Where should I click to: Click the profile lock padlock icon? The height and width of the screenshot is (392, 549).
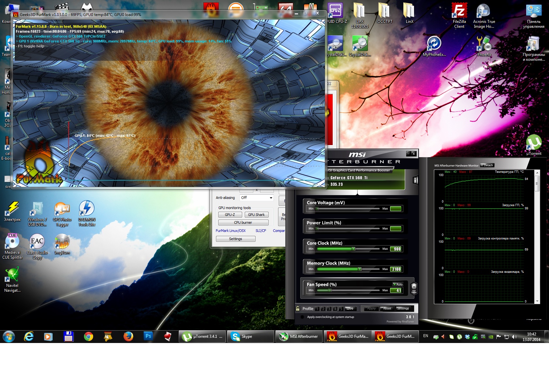tap(298, 308)
